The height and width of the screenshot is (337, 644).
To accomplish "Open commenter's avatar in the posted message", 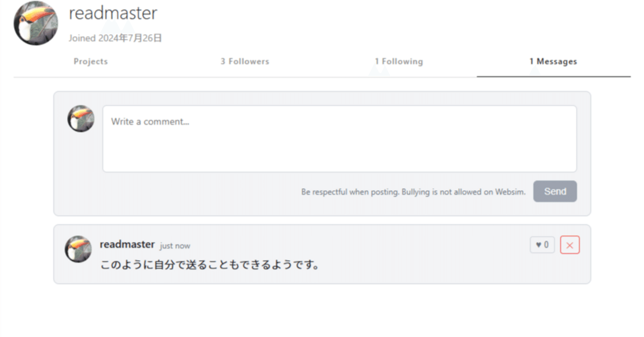I will (78, 249).
